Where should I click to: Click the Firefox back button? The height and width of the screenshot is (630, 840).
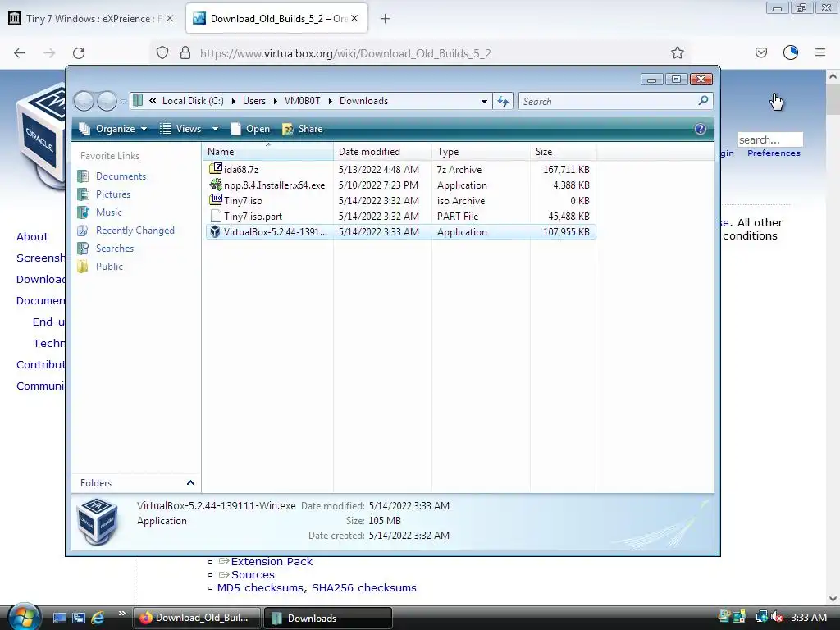[20, 53]
